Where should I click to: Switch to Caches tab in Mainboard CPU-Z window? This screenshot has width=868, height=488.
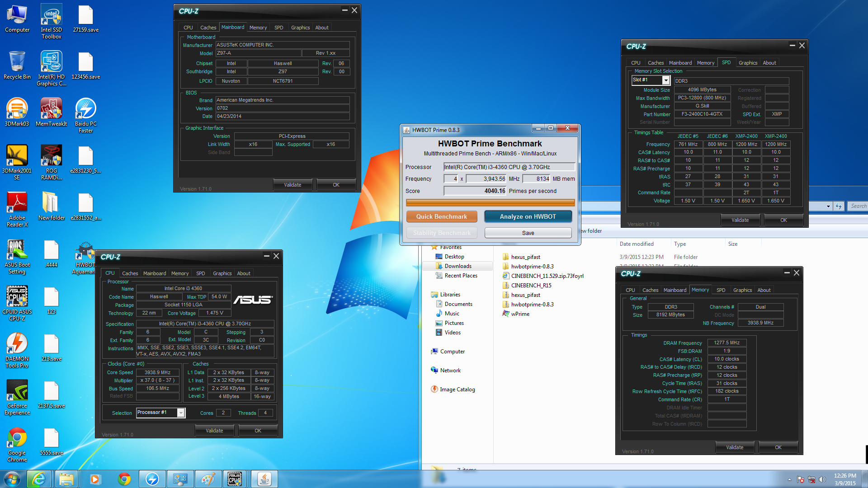coord(208,28)
